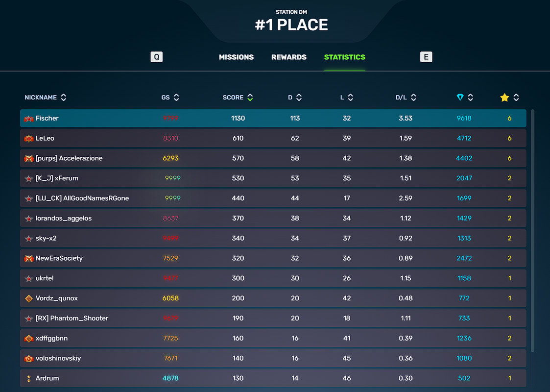The image size is (550, 392).
Task: Click Vordz_qunox's diamond rank icon
Action: pos(29,298)
